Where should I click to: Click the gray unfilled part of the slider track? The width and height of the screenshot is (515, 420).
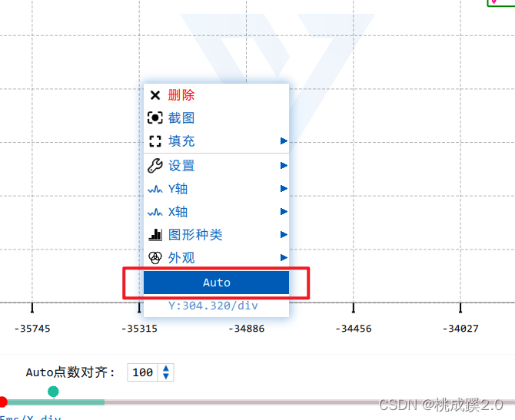[x=310, y=402]
